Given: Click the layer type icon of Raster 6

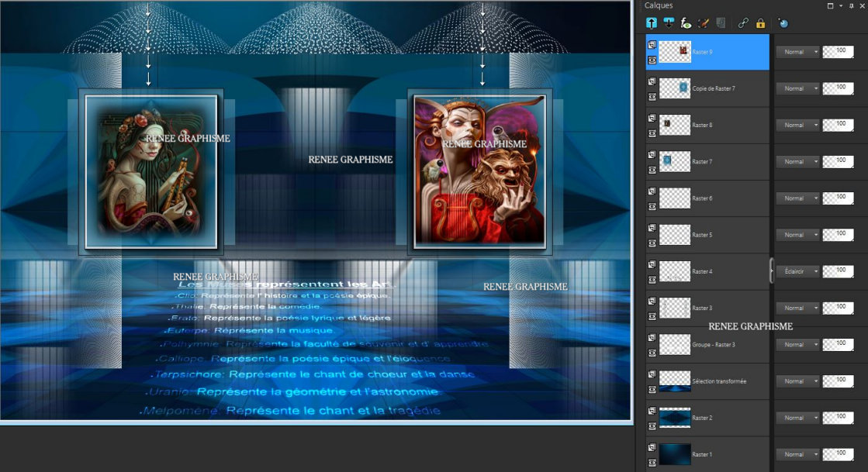Looking at the screenshot, I should tap(652, 191).
